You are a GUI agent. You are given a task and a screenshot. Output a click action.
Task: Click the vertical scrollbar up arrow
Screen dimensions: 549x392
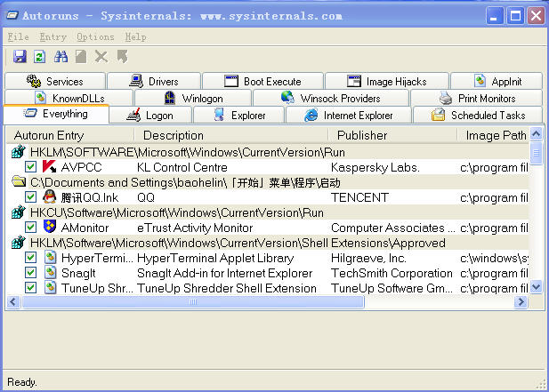(536, 133)
